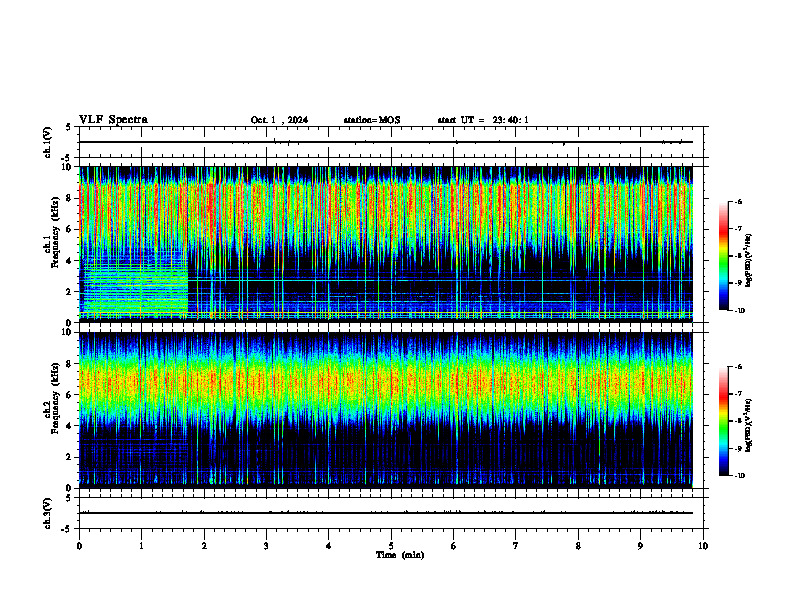
Task: Click the ch.1 spectrogram panel
Action: (x=386, y=244)
